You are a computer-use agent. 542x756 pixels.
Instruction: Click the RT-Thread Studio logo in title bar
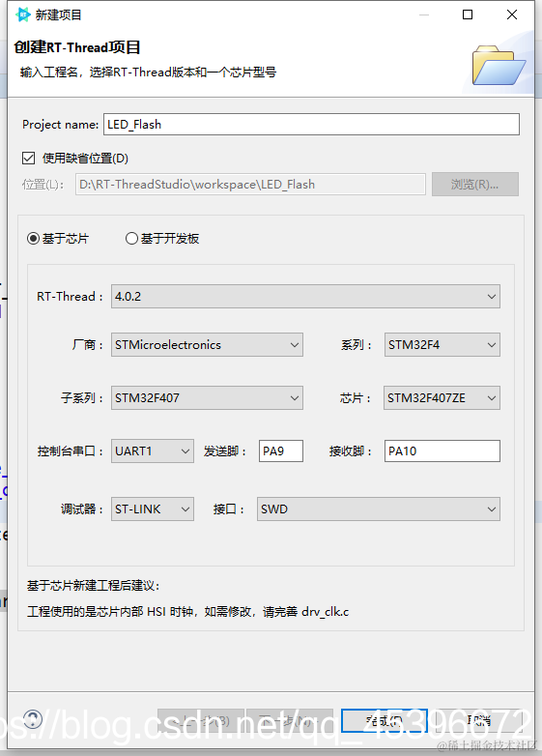tap(22, 15)
